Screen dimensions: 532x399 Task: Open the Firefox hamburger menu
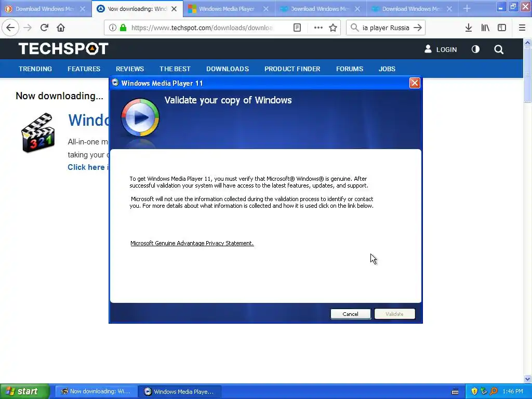(522, 28)
